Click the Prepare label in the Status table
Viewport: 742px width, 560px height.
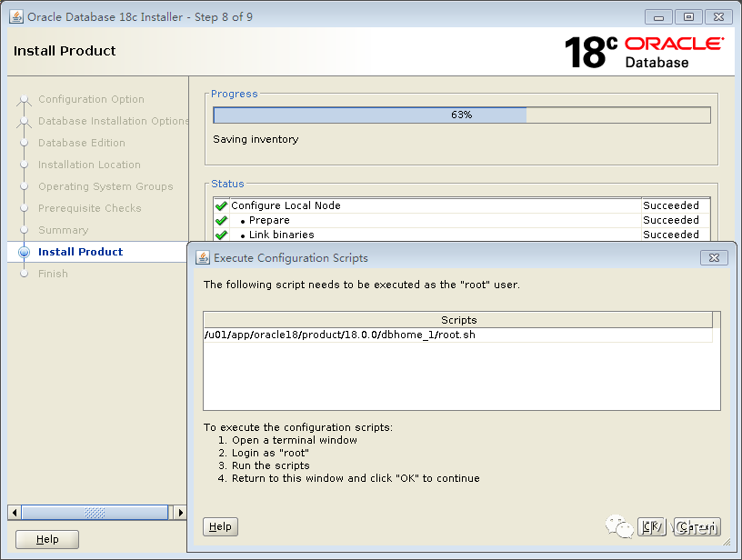pyautogui.click(x=269, y=220)
